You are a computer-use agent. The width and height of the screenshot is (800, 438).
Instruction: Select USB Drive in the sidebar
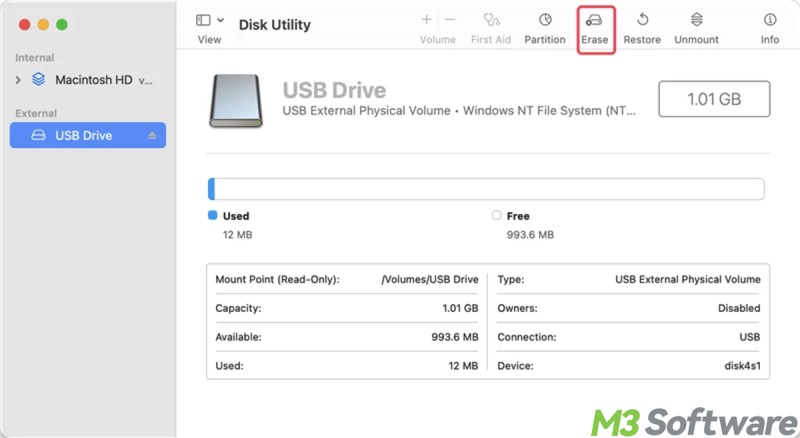tap(88, 135)
